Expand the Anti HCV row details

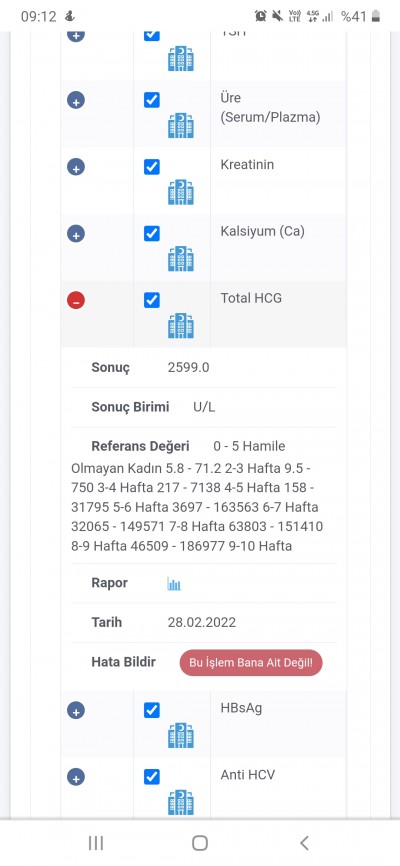coord(76,777)
